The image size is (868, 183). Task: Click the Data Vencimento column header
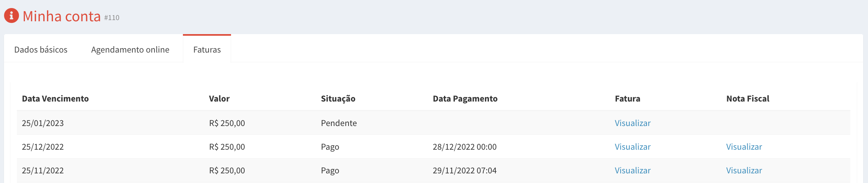tap(55, 98)
